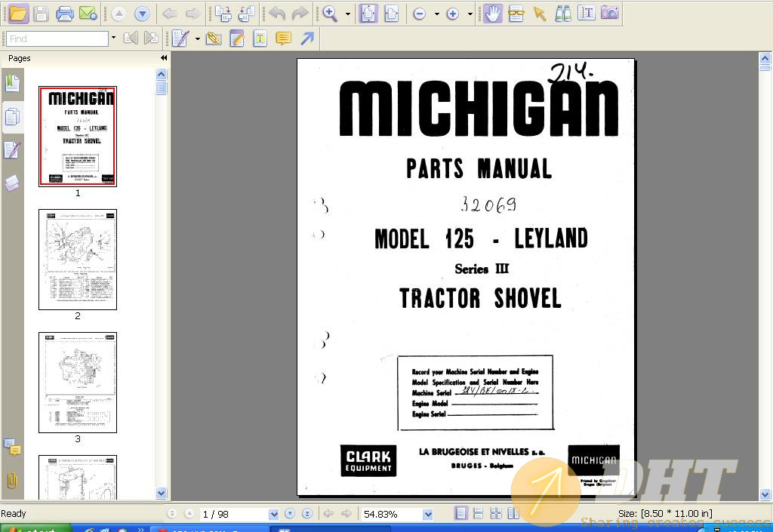This screenshot has width=773, height=532.
Task: Open the Bookmarks panel tab
Action: click(12, 83)
